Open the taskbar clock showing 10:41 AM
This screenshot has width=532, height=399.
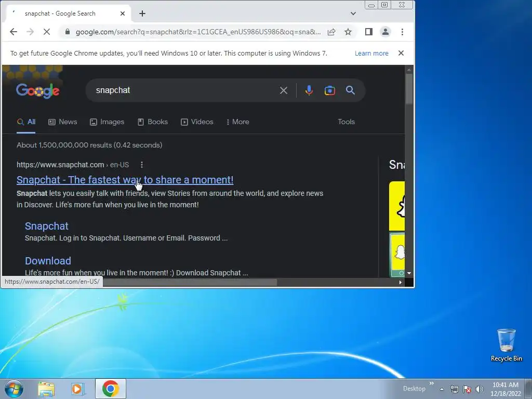pos(506,389)
